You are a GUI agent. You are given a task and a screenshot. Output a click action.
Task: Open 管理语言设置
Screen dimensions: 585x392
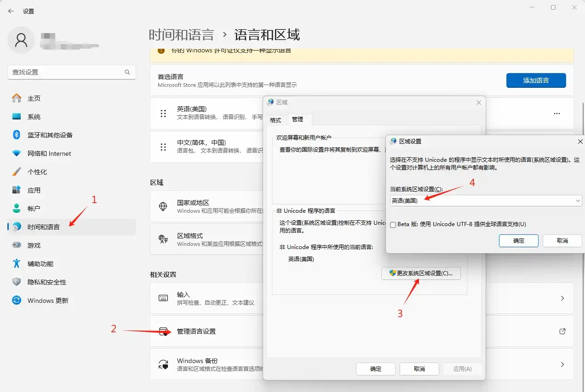coord(196,331)
